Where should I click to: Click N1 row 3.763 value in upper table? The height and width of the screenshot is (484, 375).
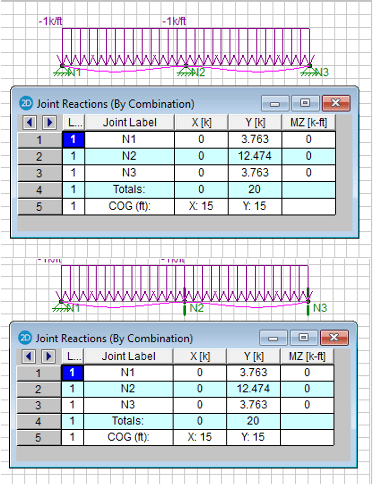pos(255,139)
